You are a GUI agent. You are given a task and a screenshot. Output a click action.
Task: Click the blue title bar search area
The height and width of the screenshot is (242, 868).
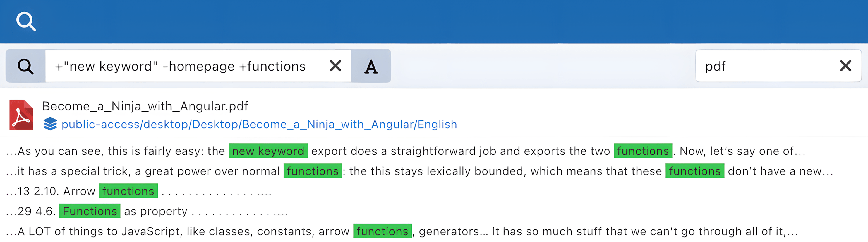tap(434, 21)
